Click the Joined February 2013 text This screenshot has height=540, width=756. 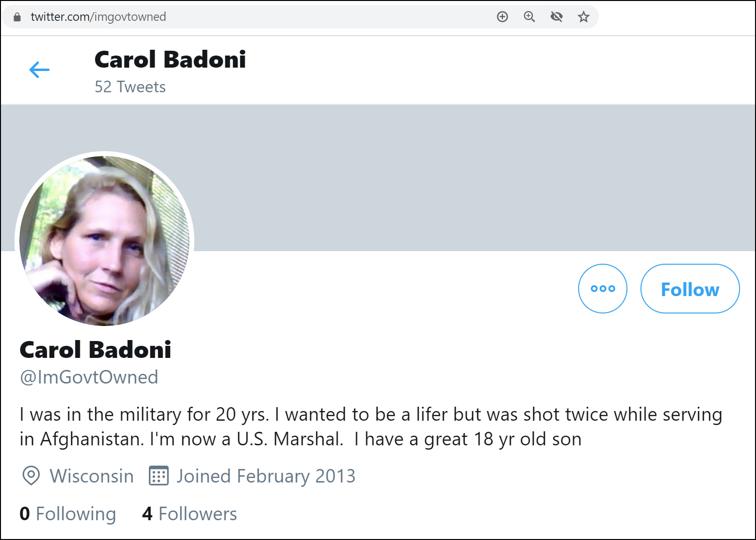pos(266,476)
